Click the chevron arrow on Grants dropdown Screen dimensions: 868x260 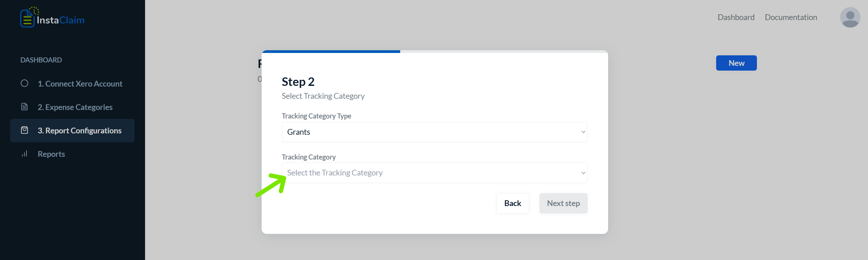(x=583, y=132)
